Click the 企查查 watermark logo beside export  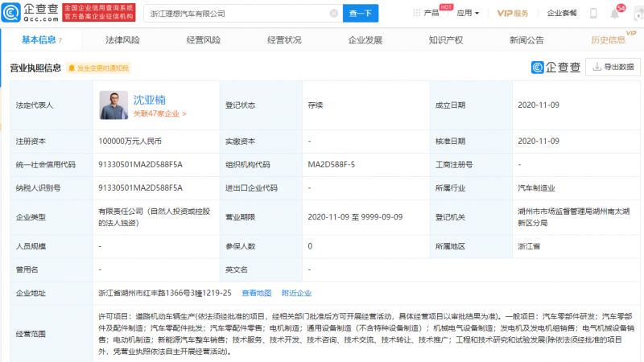[555, 68]
